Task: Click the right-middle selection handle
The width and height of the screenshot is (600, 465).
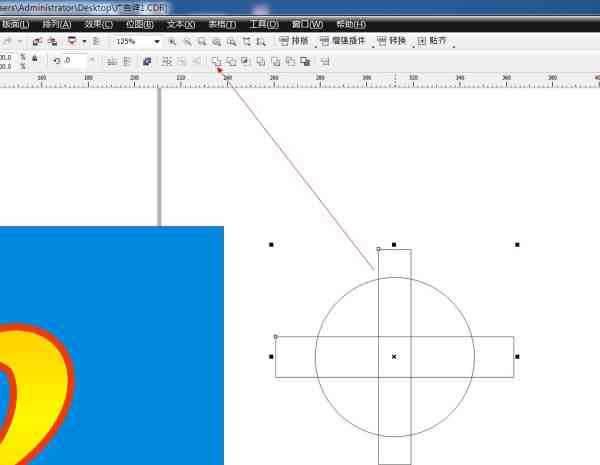Action: pyautogui.click(x=517, y=357)
